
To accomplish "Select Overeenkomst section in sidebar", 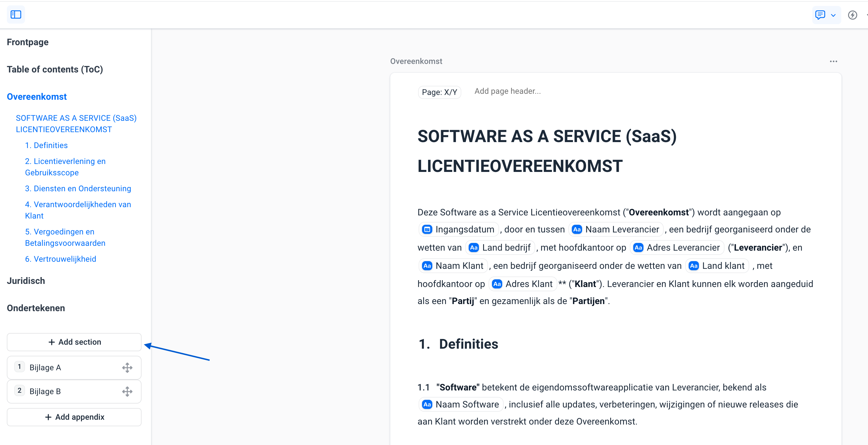I will coord(37,97).
